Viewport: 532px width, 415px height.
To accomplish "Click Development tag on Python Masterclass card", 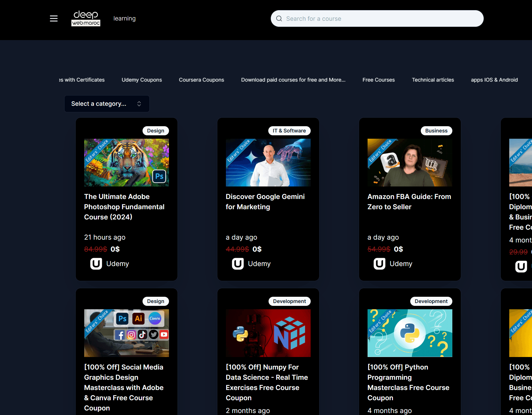I will click(x=431, y=301).
